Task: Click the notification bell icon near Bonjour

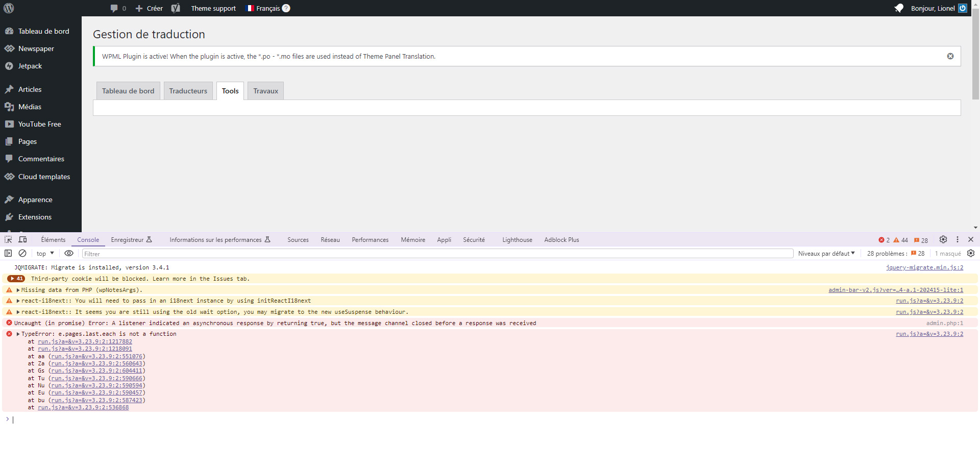Action: coord(899,8)
